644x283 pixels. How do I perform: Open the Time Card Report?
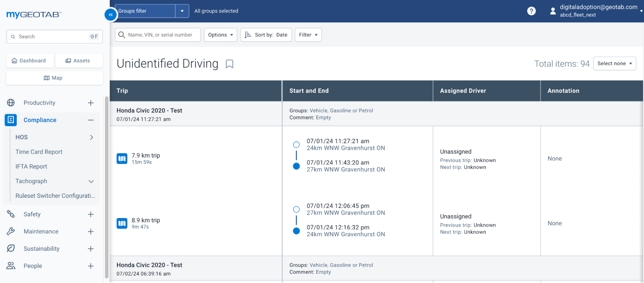click(x=39, y=152)
